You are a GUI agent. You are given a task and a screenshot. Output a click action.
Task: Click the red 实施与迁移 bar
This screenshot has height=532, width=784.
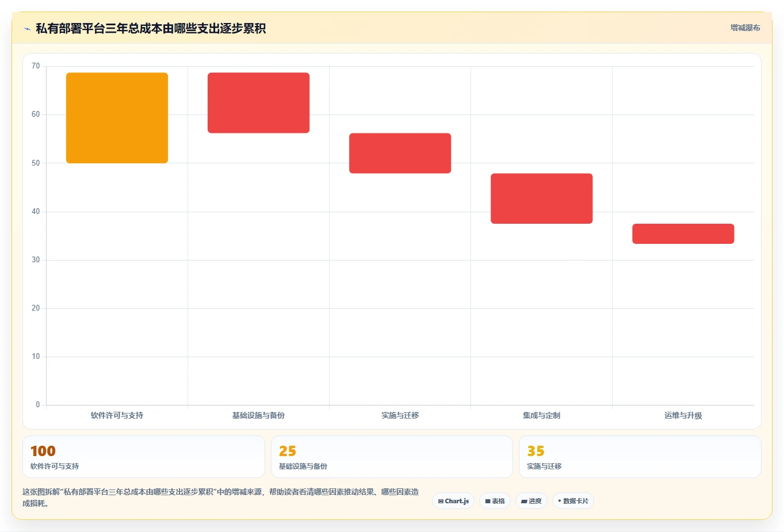[x=400, y=153]
